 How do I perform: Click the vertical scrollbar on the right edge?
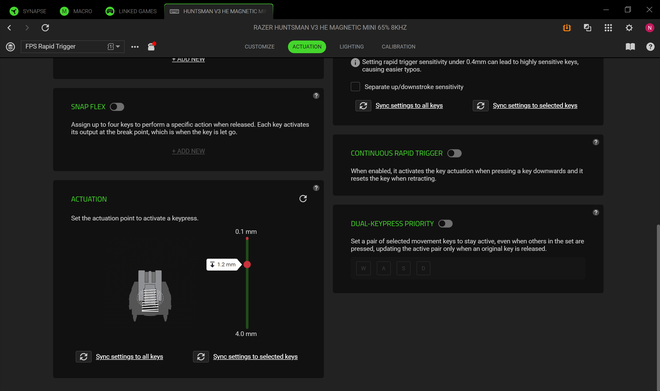(x=658, y=307)
